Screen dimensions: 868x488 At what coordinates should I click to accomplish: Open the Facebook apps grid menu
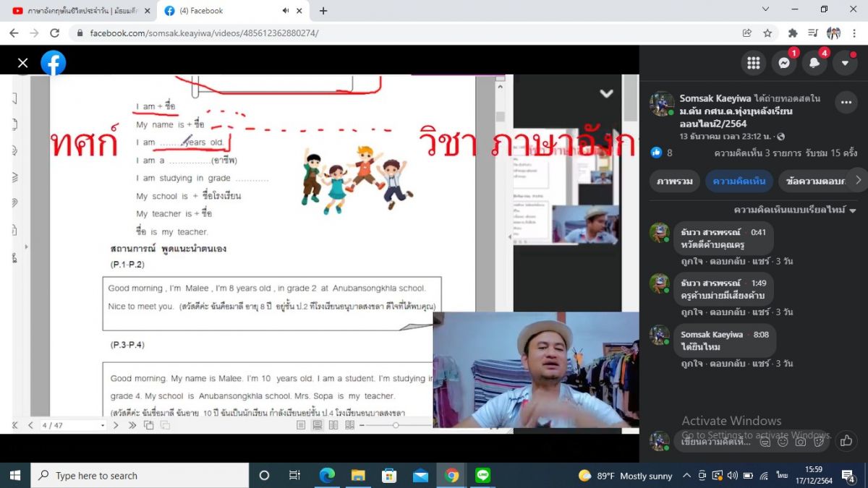click(x=753, y=64)
